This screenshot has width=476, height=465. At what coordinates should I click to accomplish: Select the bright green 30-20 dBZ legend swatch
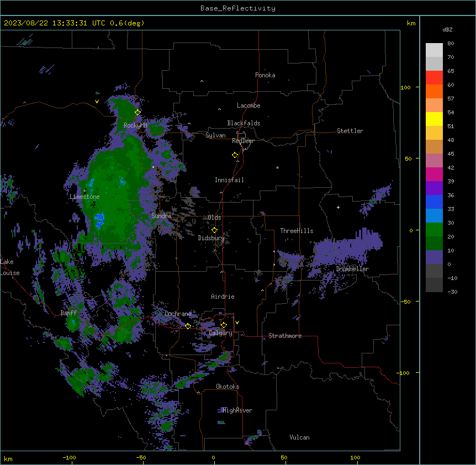[434, 230]
